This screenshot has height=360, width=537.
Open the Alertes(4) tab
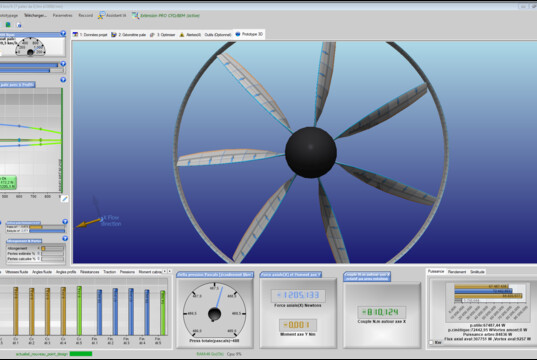pos(190,35)
